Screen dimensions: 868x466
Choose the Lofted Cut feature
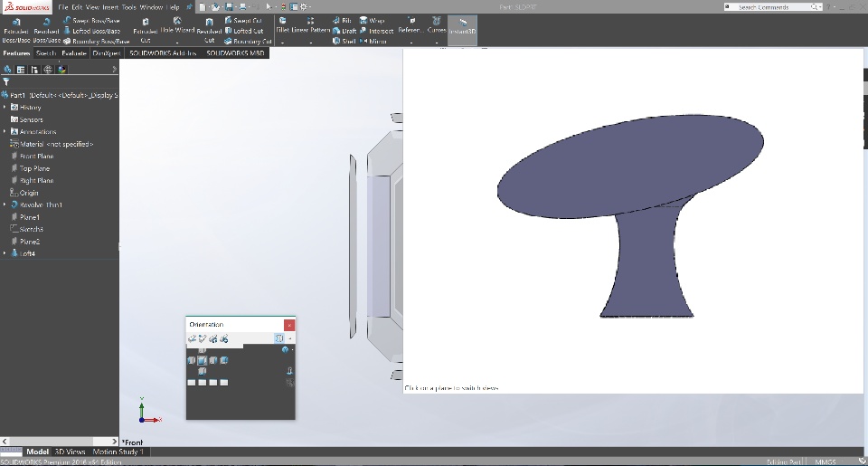[243, 31]
